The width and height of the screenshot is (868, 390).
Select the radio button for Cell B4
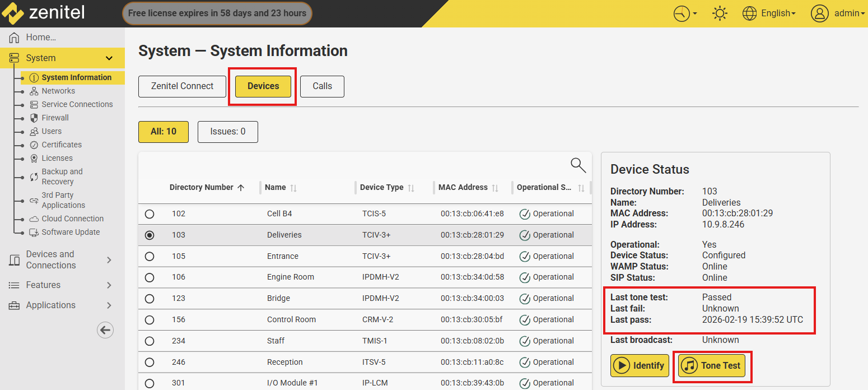click(150, 214)
